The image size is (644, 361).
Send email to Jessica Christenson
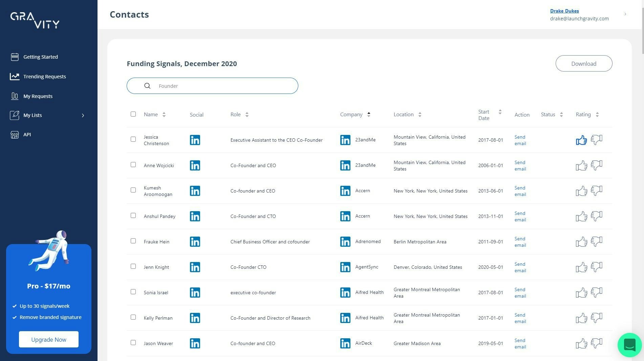[x=520, y=140]
